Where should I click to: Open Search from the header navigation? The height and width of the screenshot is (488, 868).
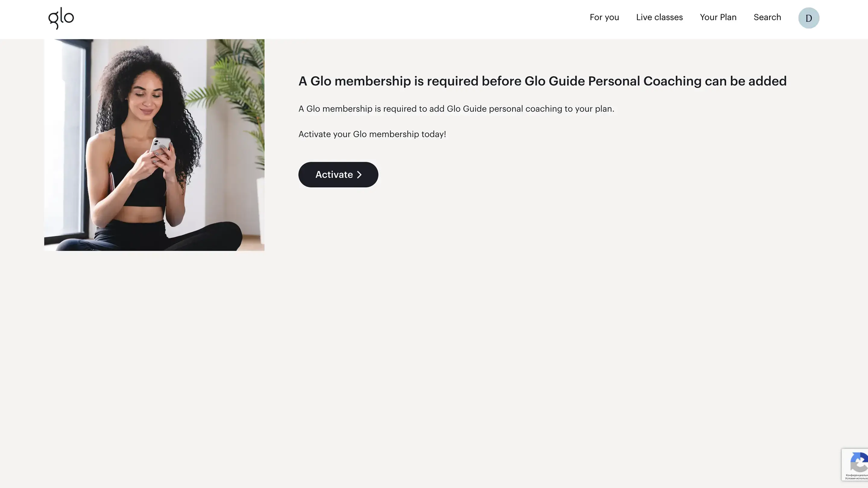767,17
